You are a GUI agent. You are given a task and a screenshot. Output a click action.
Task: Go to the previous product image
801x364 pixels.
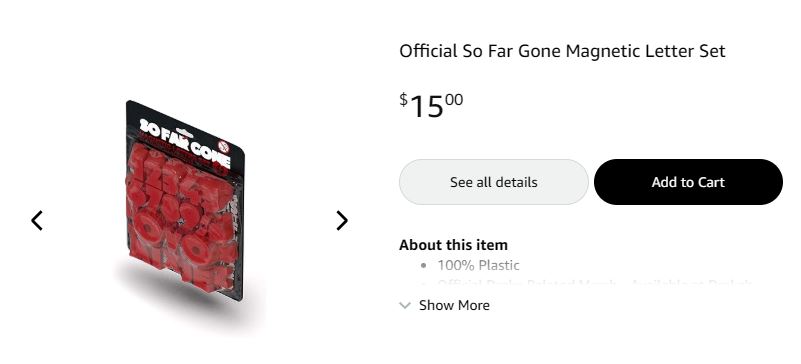click(x=37, y=221)
